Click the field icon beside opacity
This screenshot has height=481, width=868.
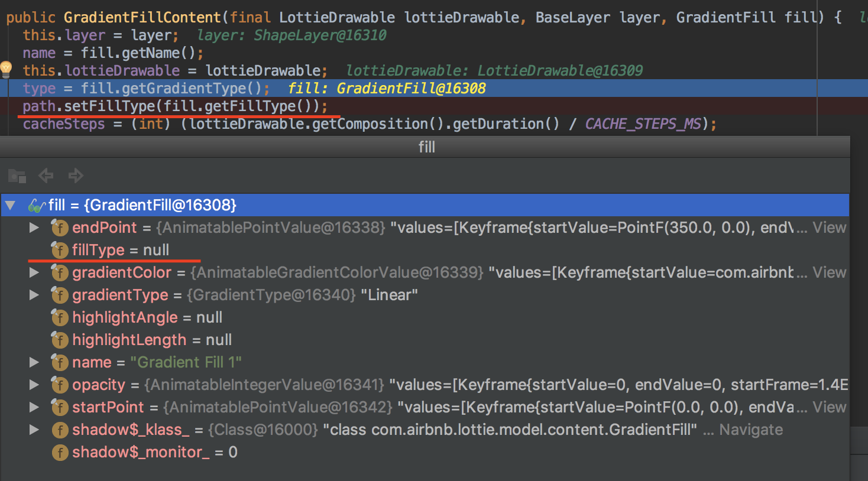[60, 385]
